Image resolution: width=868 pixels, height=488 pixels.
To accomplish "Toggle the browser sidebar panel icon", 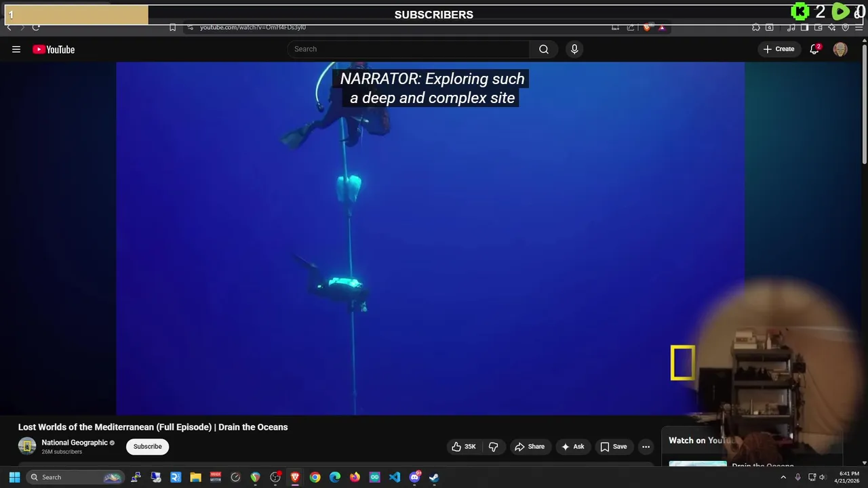I will click(804, 28).
